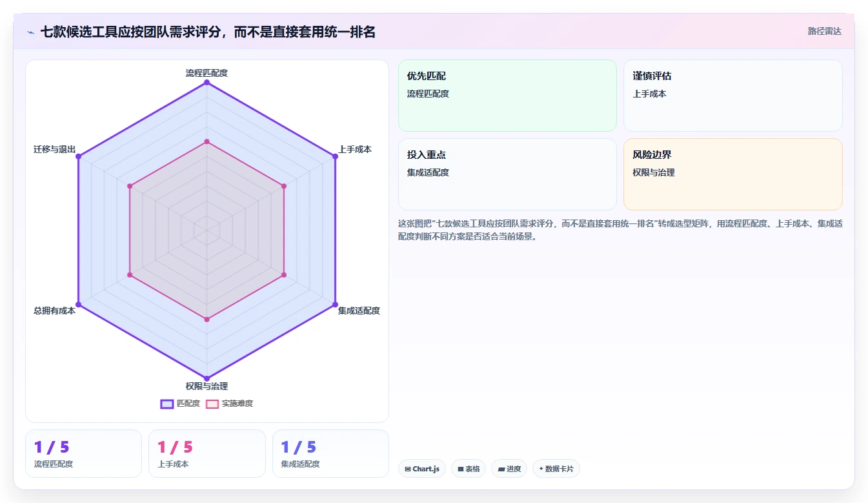Open the green 优先匹配 card
The height and width of the screenshot is (503, 868).
click(507, 96)
